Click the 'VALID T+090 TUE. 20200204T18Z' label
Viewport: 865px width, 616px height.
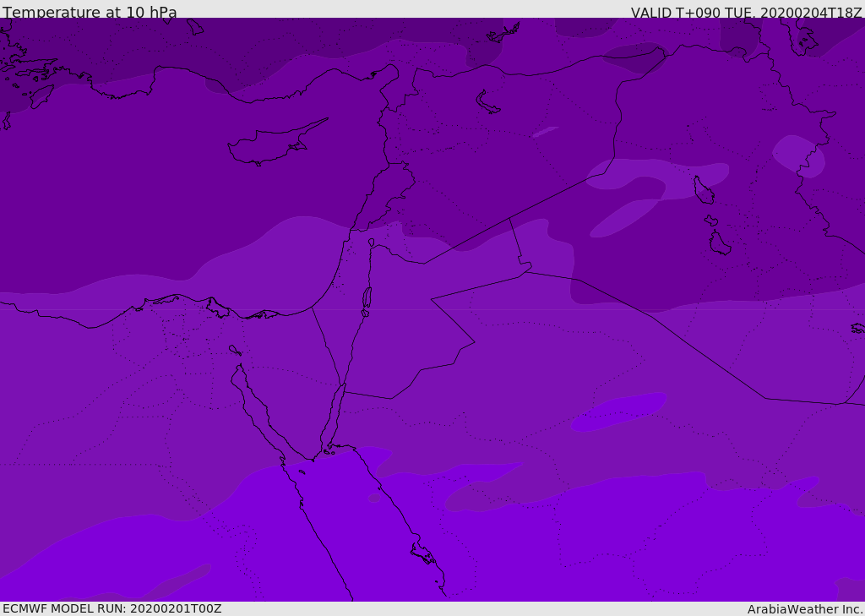point(747,13)
